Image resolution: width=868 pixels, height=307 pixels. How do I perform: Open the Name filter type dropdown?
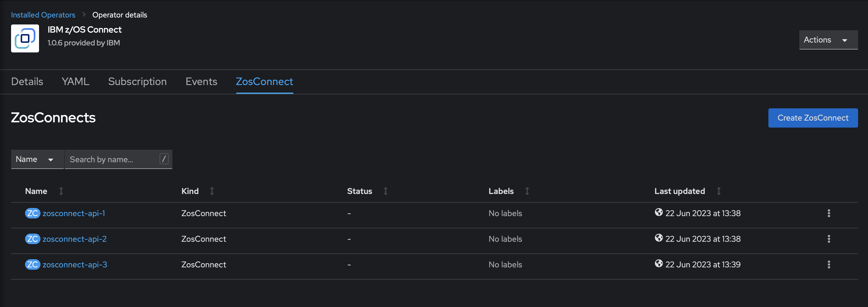[x=37, y=159]
